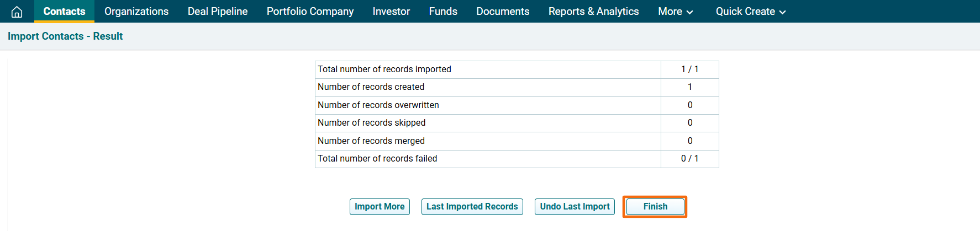View the Last Imported Records
Image resolution: width=980 pixels, height=231 pixels.
(472, 207)
